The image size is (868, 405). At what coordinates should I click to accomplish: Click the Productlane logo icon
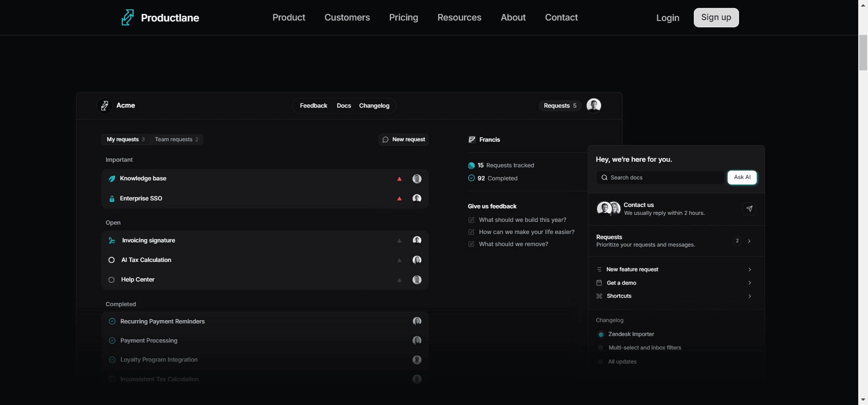coord(128,17)
